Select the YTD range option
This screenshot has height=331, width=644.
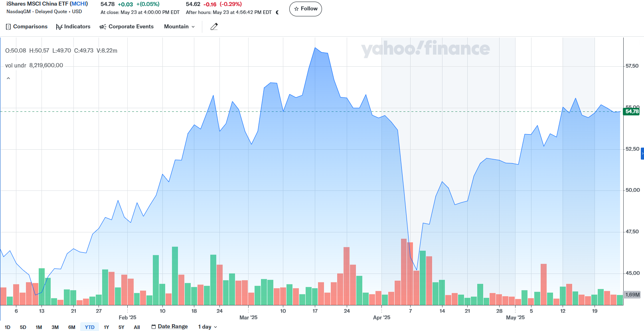coord(90,327)
